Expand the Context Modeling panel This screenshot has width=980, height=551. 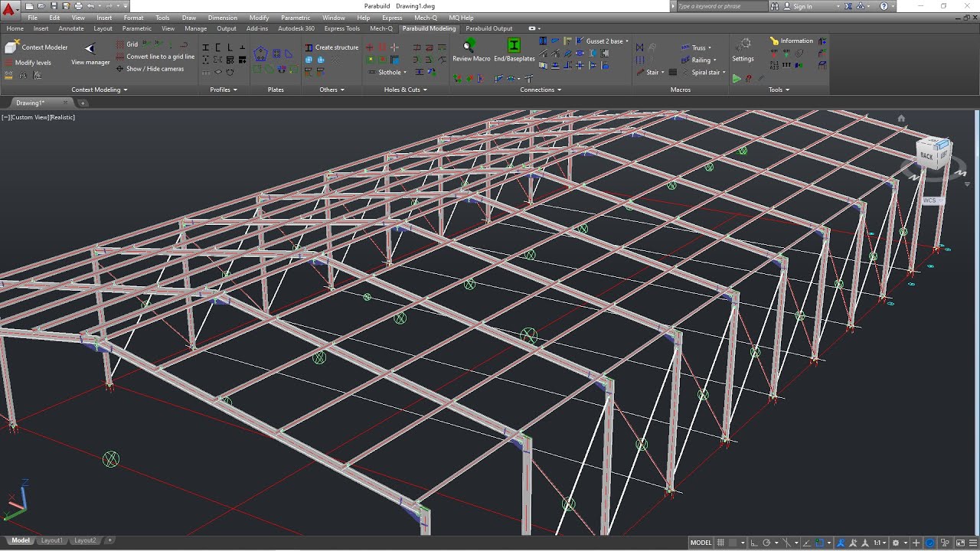pyautogui.click(x=99, y=90)
